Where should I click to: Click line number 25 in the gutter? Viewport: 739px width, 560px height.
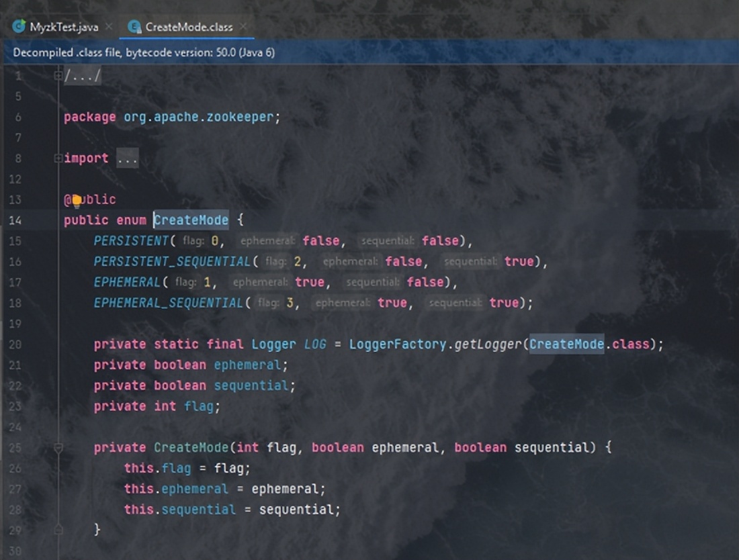click(15, 447)
